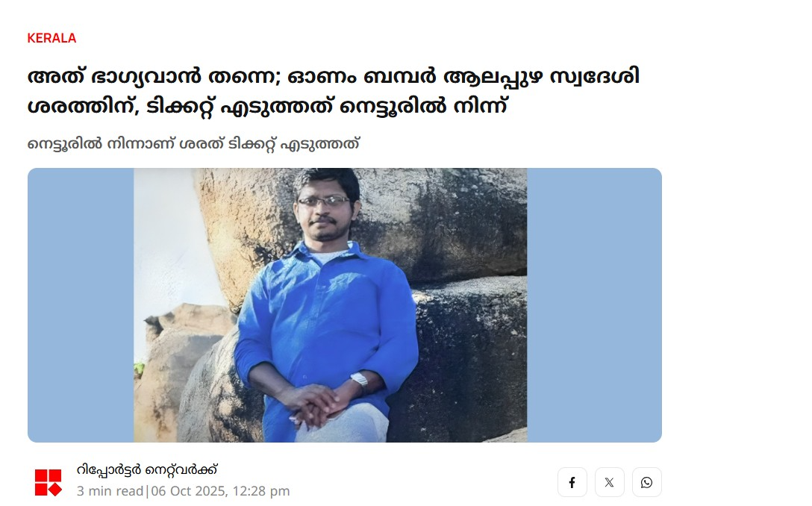Share the article via WhatsApp
Image resolution: width=812 pixels, height=506 pixels.
click(646, 482)
